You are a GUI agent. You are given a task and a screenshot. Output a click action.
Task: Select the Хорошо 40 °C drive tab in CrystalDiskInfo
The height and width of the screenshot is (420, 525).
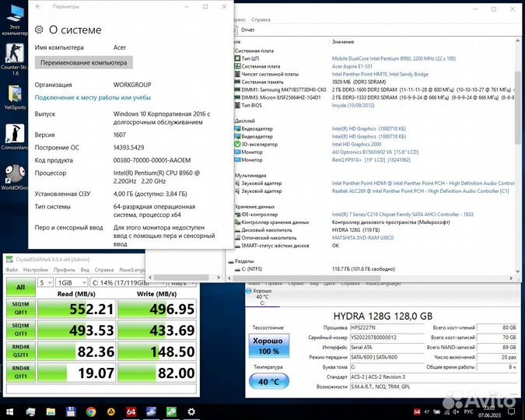point(262,297)
